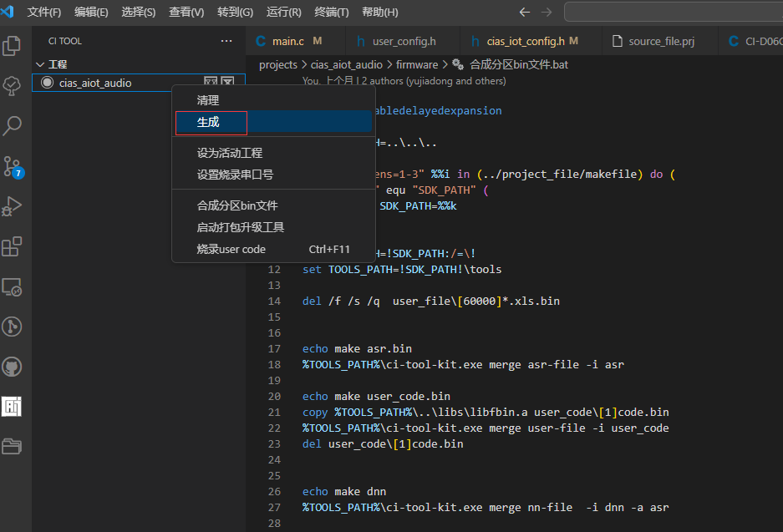Choose 生成 from the context menu
783x532 pixels.
click(x=273, y=122)
